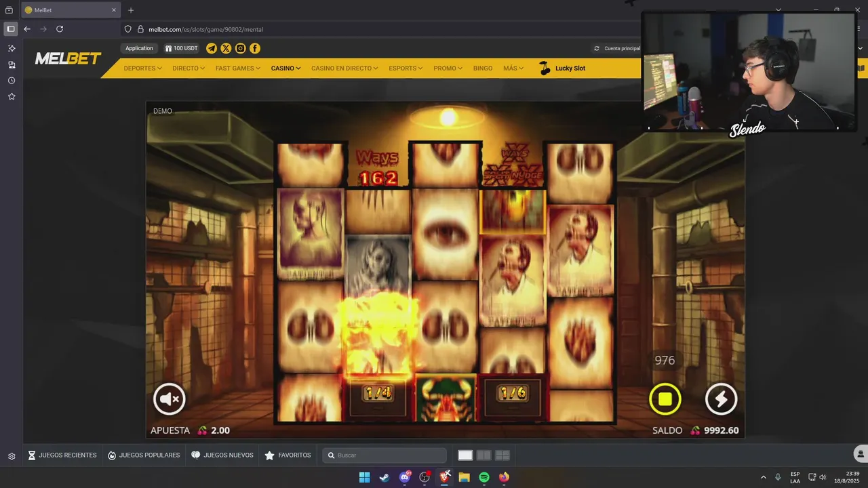
Task: Open the site security padlock info
Action: pyautogui.click(x=140, y=29)
